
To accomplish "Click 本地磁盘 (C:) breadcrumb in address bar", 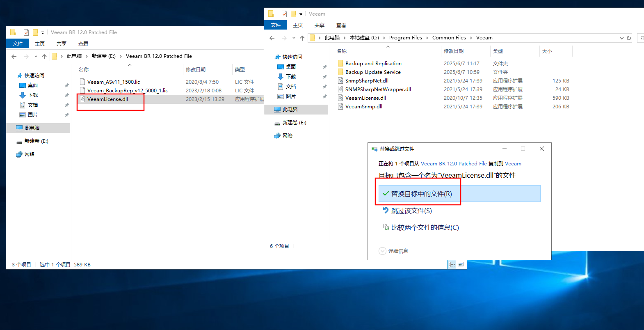I will click(x=364, y=38).
